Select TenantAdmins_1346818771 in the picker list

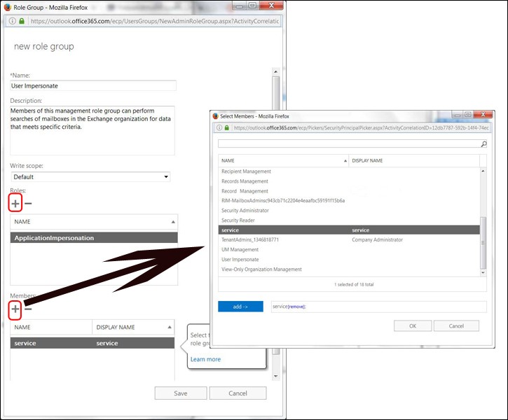250,239
